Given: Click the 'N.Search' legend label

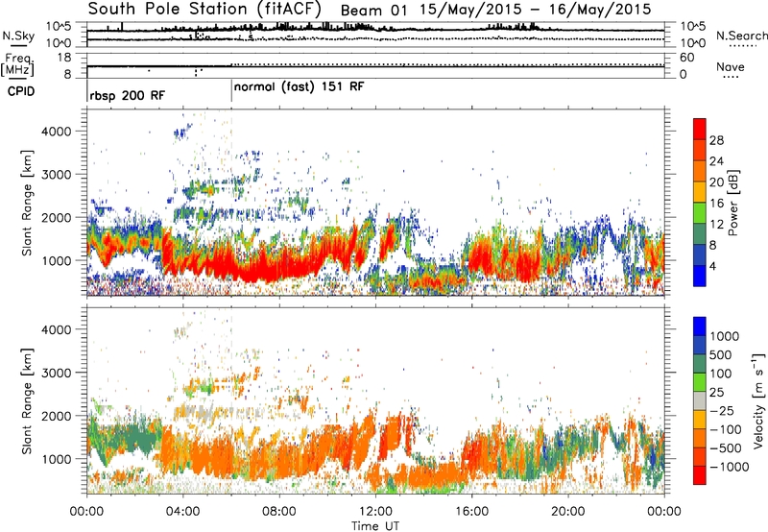Looking at the screenshot, I should [x=741, y=36].
